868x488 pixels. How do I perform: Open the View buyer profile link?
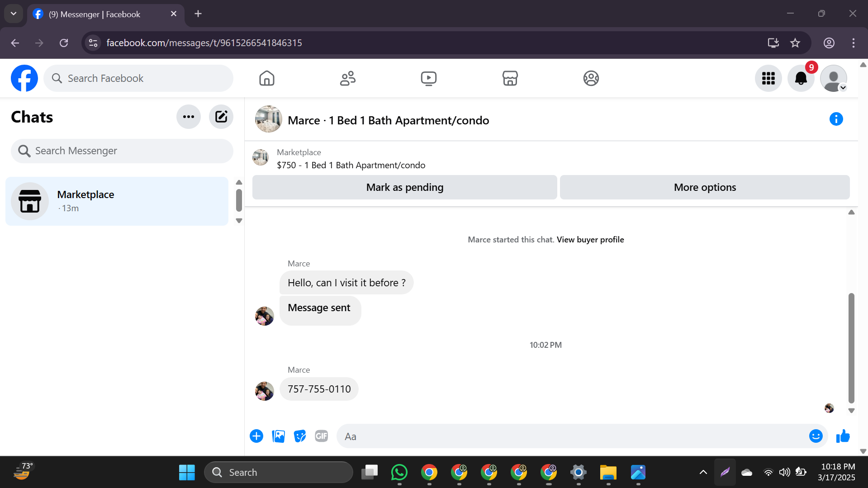pyautogui.click(x=590, y=240)
